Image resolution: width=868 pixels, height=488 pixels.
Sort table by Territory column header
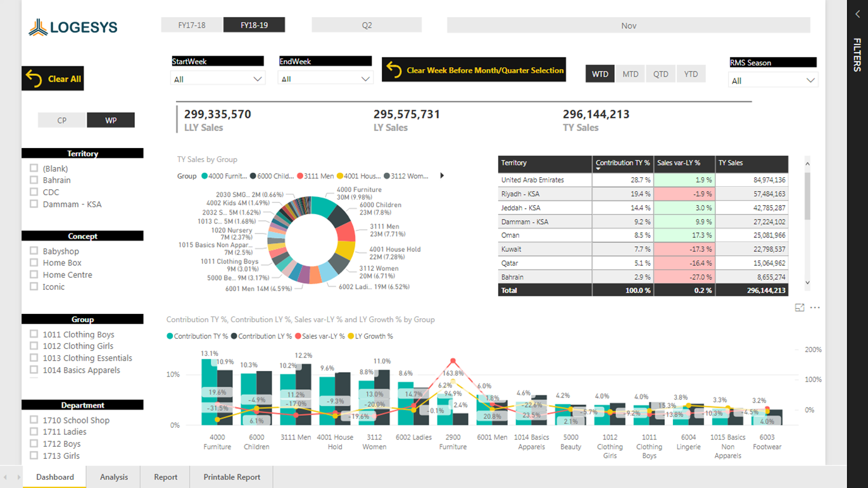(x=544, y=163)
